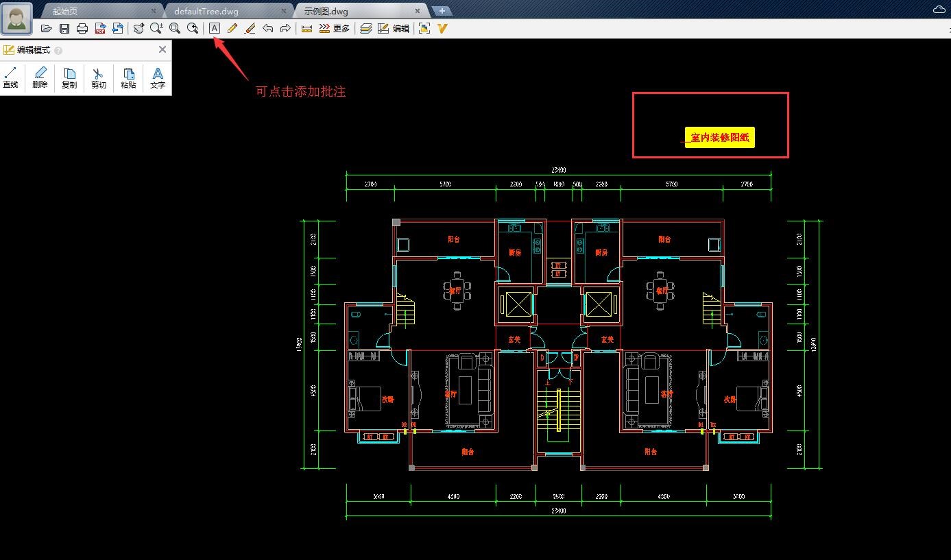Choose the 文字 text tool in edit panel

pos(158,77)
